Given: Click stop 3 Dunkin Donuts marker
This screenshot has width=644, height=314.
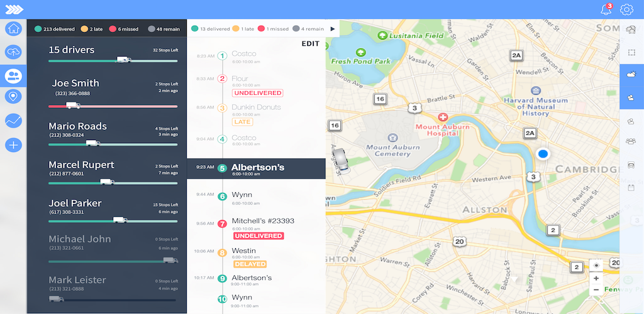Looking at the screenshot, I should coord(222,108).
